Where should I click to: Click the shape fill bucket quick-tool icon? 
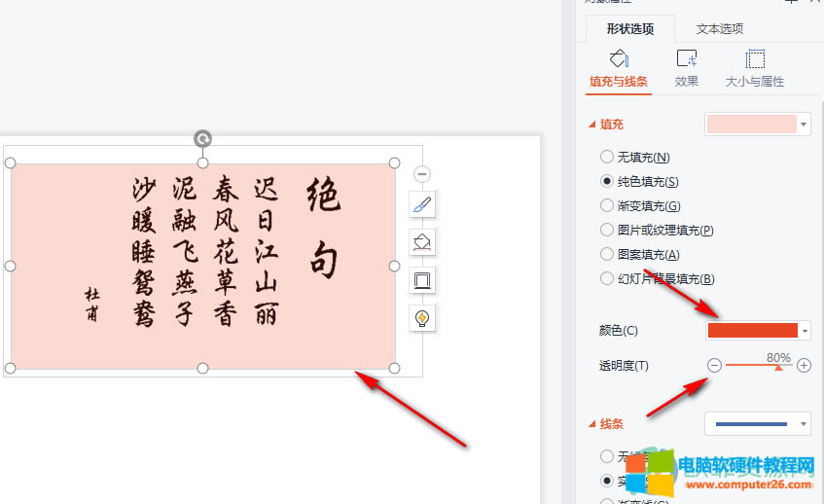click(422, 242)
